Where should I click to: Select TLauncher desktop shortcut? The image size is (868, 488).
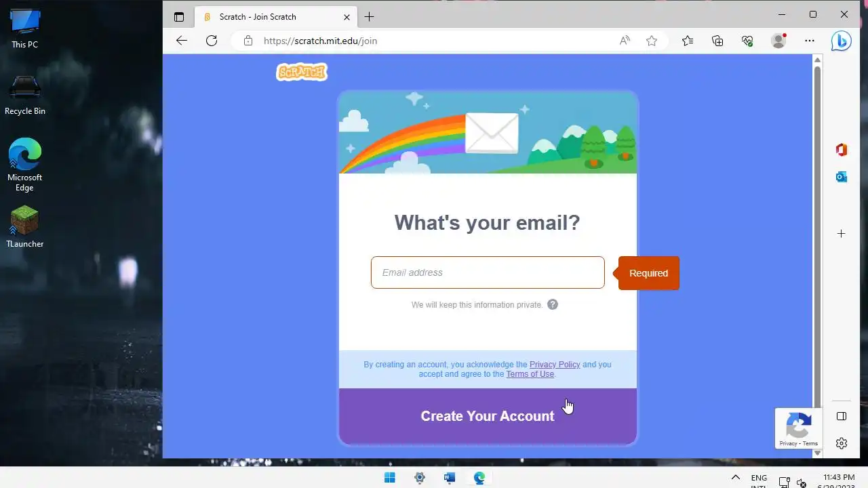(x=25, y=226)
